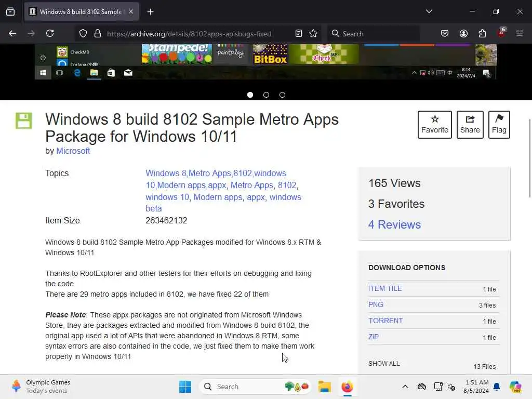The width and height of the screenshot is (532, 399).
Task: Show site security padlock info
Action: point(98,33)
